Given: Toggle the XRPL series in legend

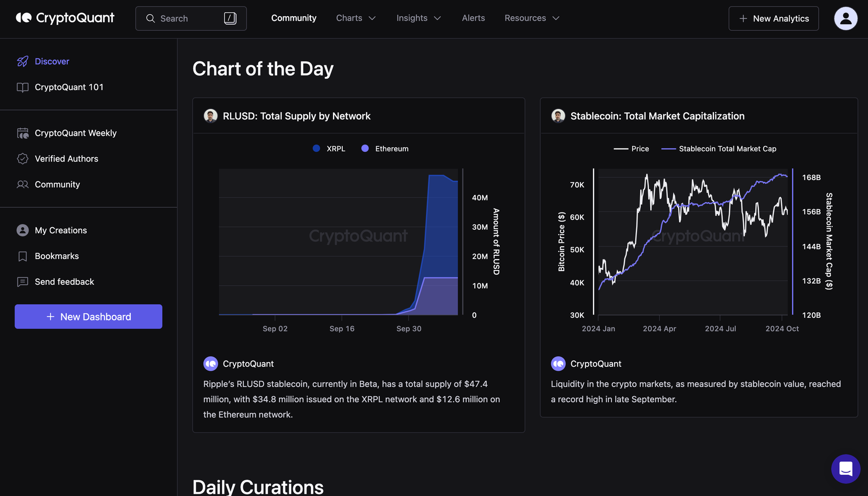Looking at the screenshot, I should click(329, 149).
